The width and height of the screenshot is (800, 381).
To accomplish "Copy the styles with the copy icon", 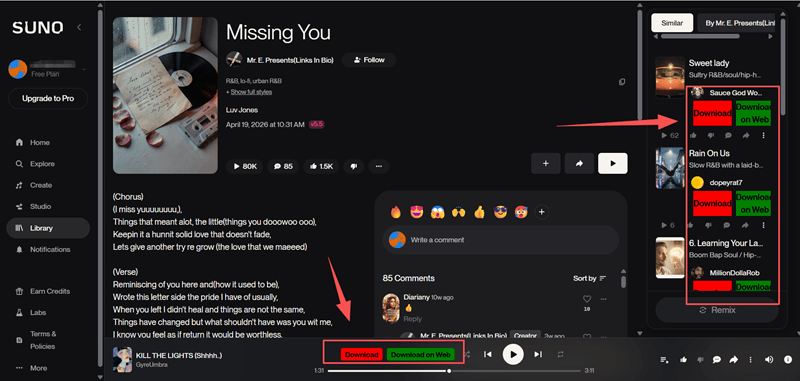I will [622, 82].
